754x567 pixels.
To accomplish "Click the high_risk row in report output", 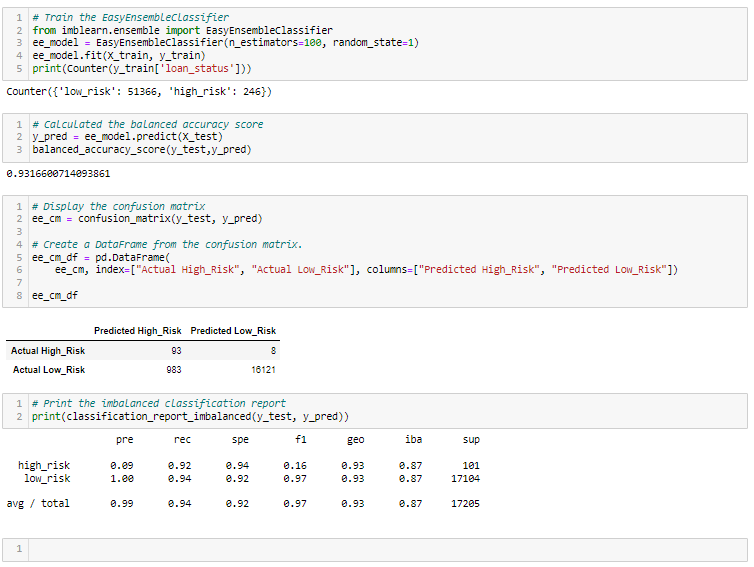I will pyautogui.click(x=249, y=466).
